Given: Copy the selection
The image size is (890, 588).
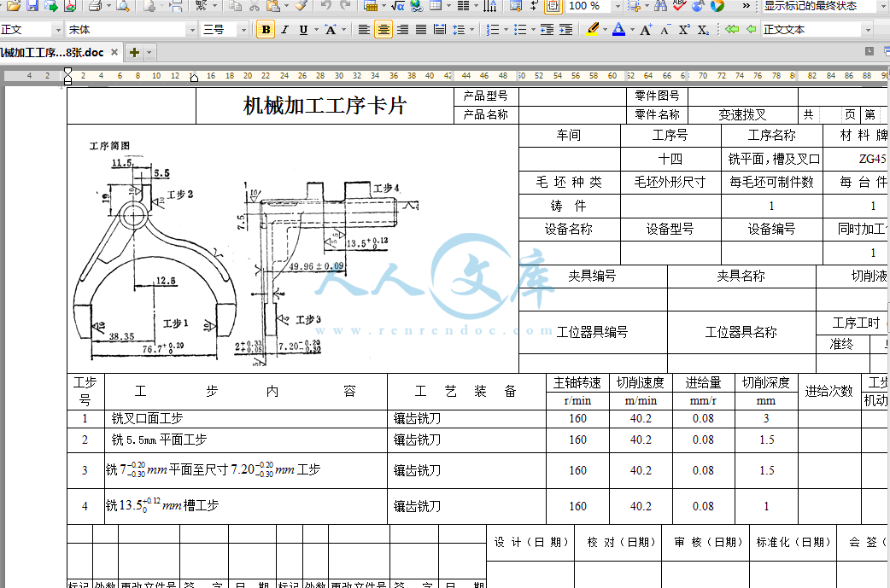Looking at the screenshot, I should pyautogui.click(x=235, y=6).
